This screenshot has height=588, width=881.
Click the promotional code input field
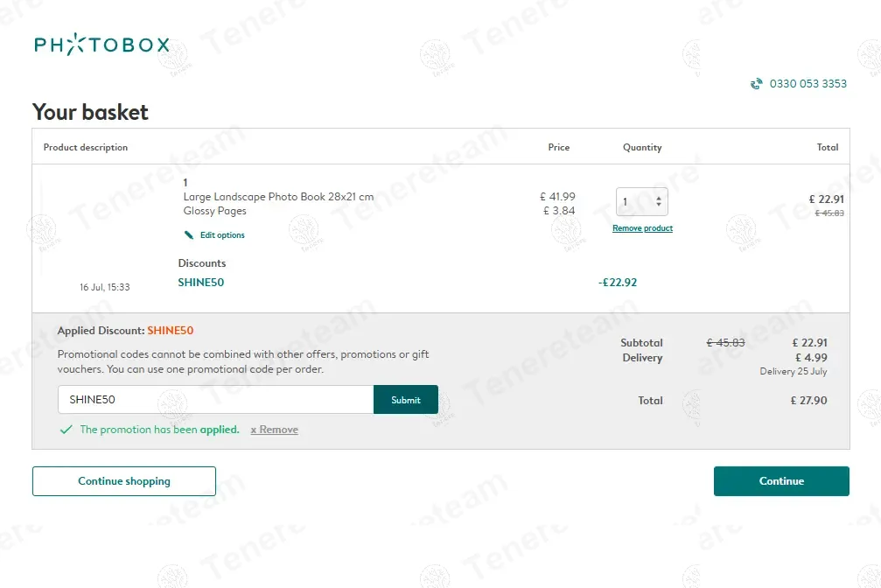click(215, 400)
